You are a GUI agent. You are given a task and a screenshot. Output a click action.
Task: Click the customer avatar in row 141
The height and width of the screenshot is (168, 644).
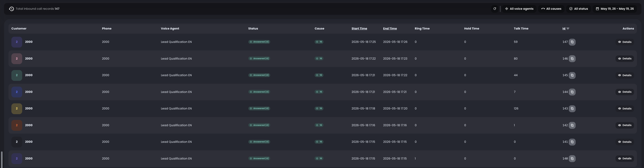pyautogui.click(x=17, y=142)
